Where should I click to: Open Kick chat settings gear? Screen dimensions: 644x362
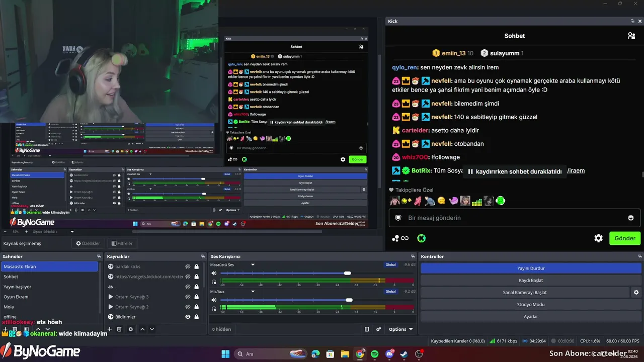[598, 238]
